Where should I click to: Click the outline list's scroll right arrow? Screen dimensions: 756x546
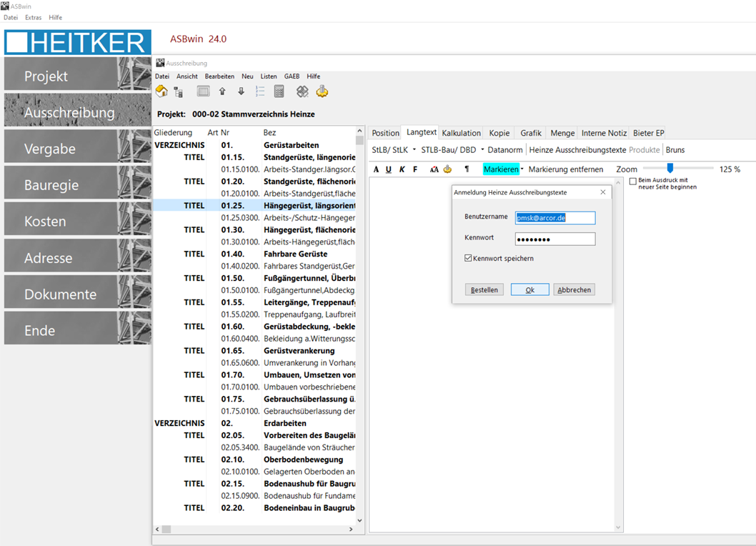(351, 529)
